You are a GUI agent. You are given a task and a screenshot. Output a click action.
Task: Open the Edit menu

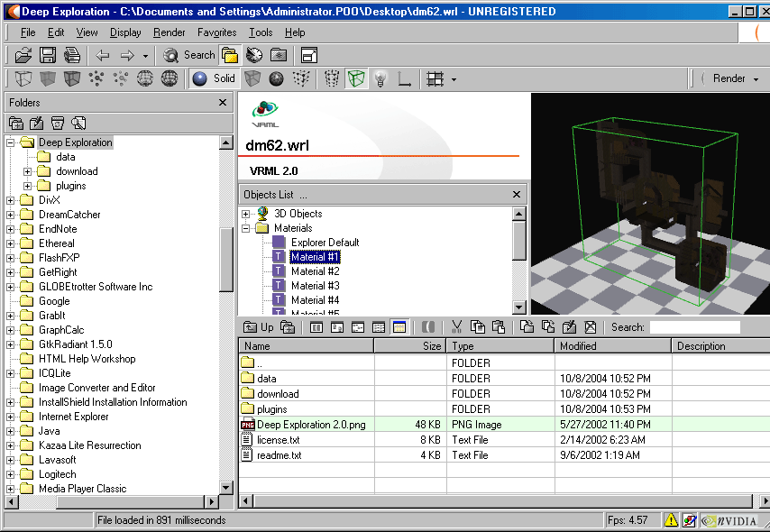tap(56, 32)
